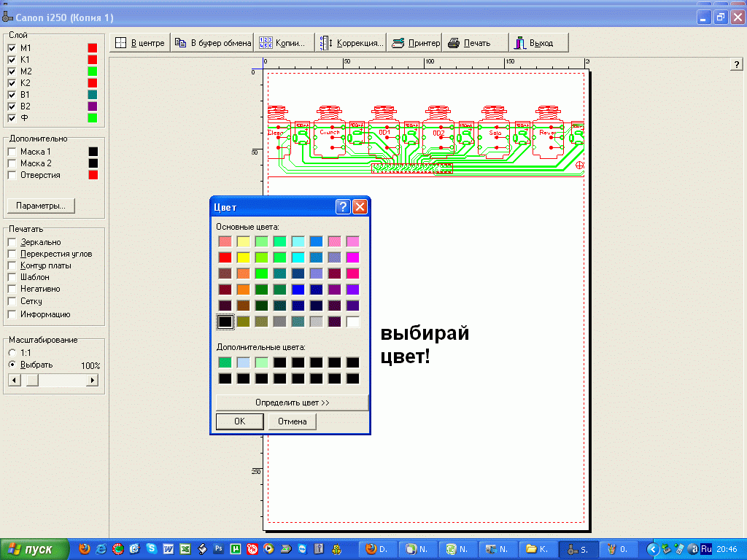Switch to the Firefox 'D.' taskbar window
Screen dimensions: 747x560
[x=377, y=549]
